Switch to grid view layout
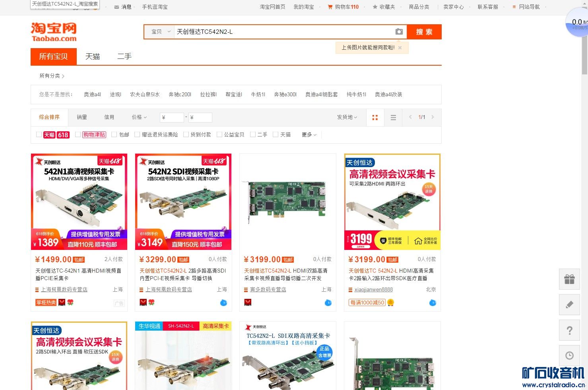This screenshot has width=588, height=390. point(375,117)
